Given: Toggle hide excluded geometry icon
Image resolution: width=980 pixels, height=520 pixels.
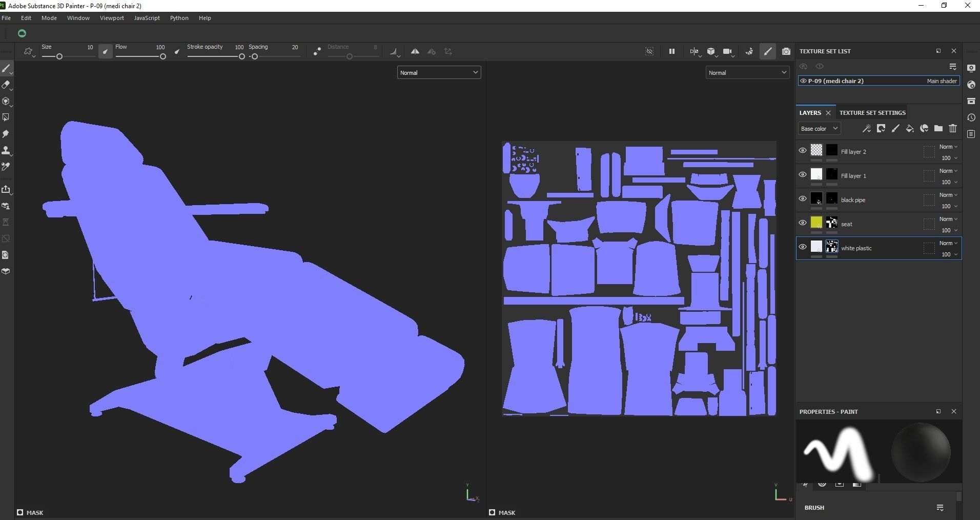Looking at the screenshot, I should (x=649, y=51).
